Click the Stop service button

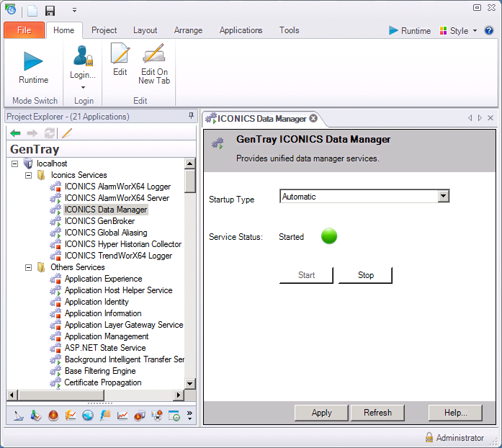(x=365, y=275)
